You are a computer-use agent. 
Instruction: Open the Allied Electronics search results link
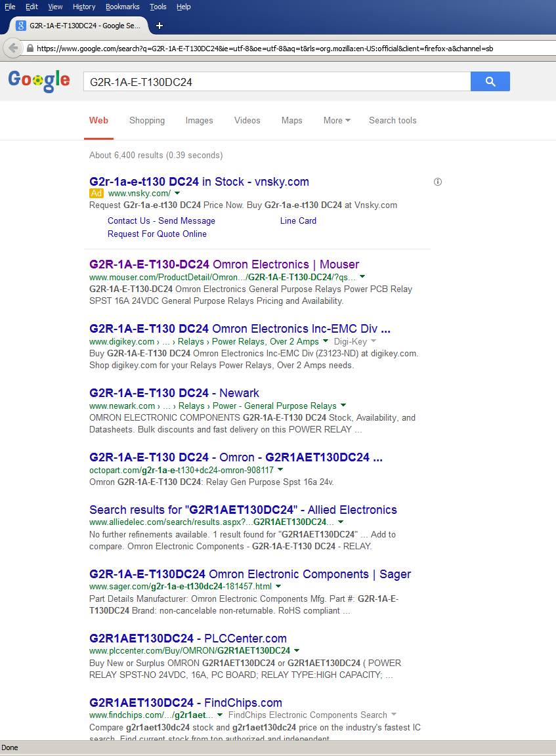click(x=243, y=510)
